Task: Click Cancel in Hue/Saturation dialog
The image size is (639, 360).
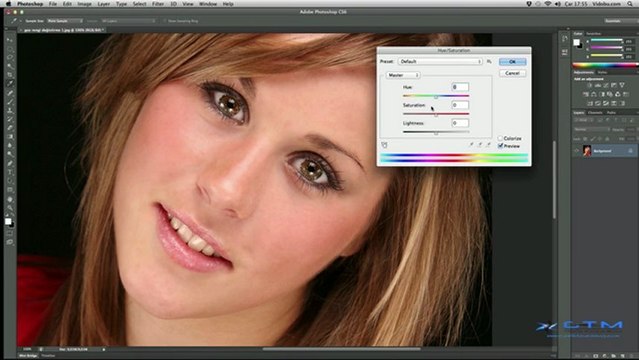Action: [512, 73]
